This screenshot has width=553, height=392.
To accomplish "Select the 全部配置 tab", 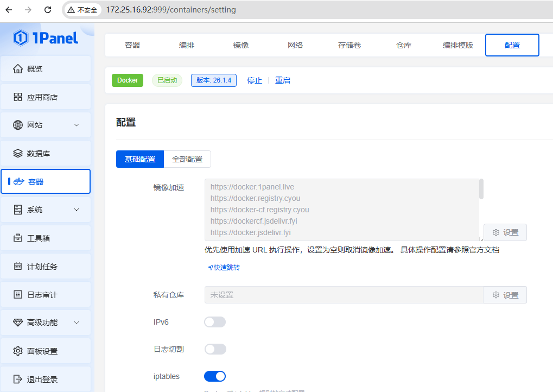I will [x=187, y=159].
